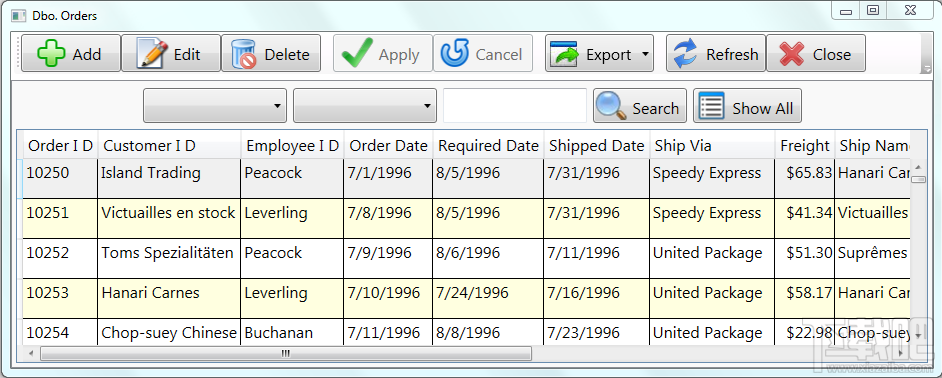This screenshot has height=378, width=942.
Task: Click the green checkmark Apply icon
Action: (357, 53)
